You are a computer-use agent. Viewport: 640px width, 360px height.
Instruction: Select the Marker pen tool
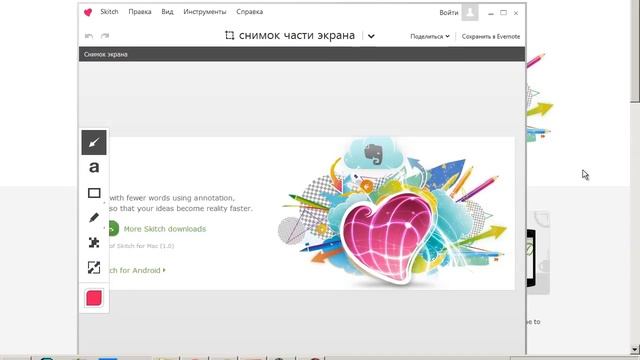coord(94,218)
